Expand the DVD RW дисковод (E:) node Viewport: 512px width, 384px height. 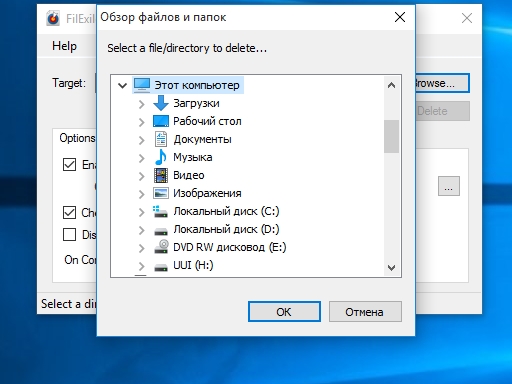pos(142,248)
